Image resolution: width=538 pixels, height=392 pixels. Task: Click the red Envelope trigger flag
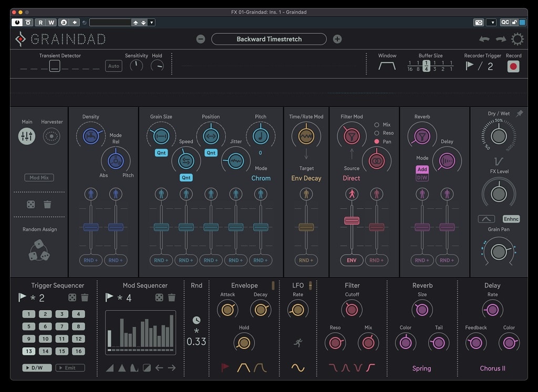click(225, 368)
